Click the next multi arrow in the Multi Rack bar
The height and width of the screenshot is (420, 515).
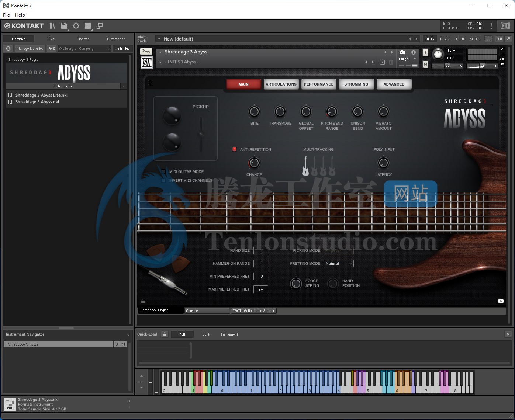[417, 39]
